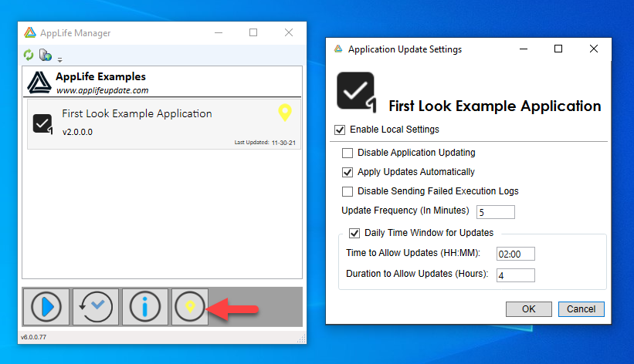This screenshot has width=634, height=364.
Task: Uncheck Apply Updates Automatically
Action: 348,172
